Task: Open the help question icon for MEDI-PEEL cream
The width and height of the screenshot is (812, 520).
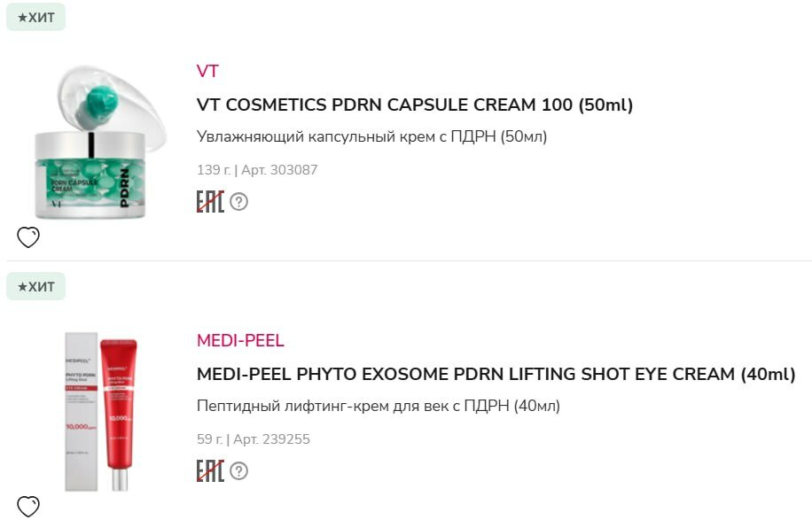Action: coord(239,471)
